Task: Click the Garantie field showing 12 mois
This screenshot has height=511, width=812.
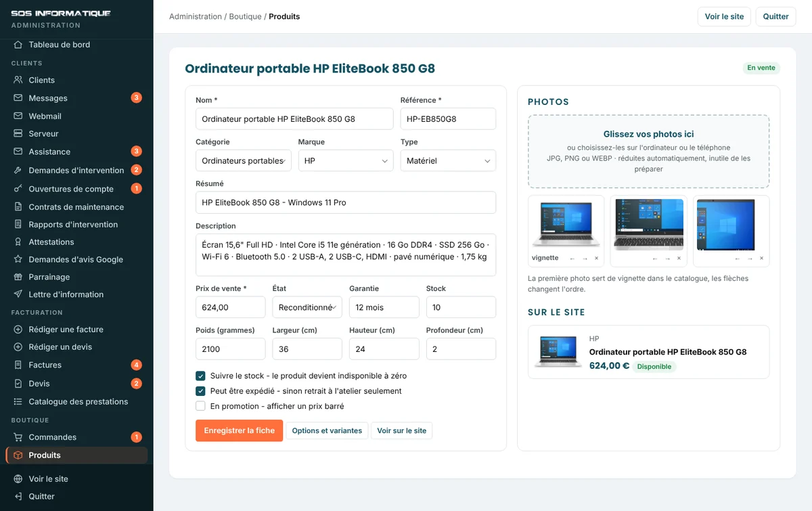Action: [x=384, y=307]
